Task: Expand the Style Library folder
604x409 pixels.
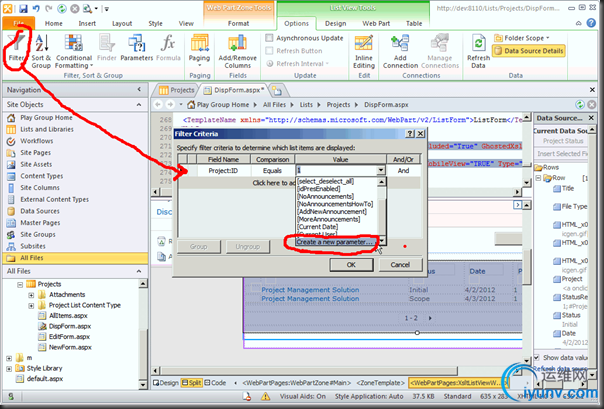Action: (x=9, y=369)
